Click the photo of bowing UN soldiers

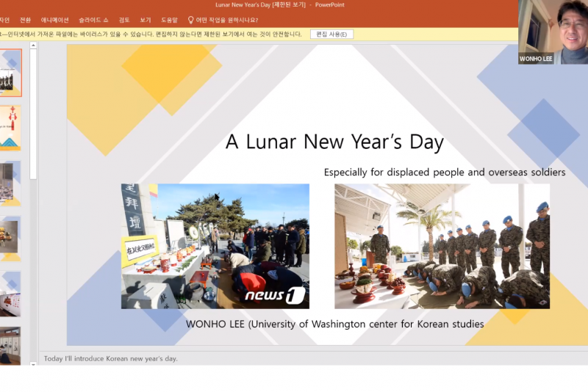pos(442,246)
